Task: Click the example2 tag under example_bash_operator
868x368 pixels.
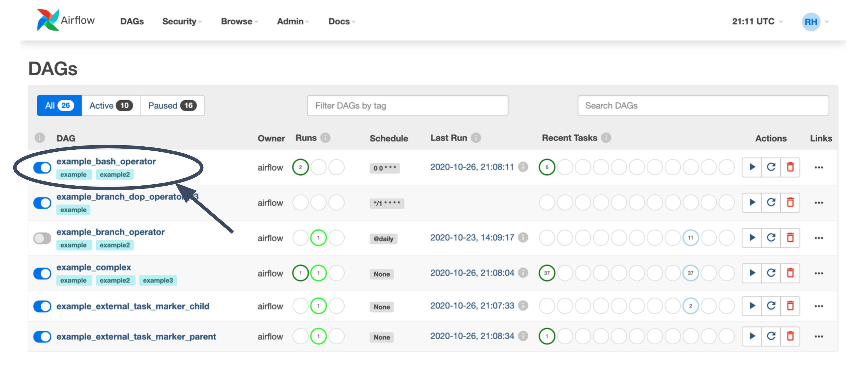Action: 115,174
